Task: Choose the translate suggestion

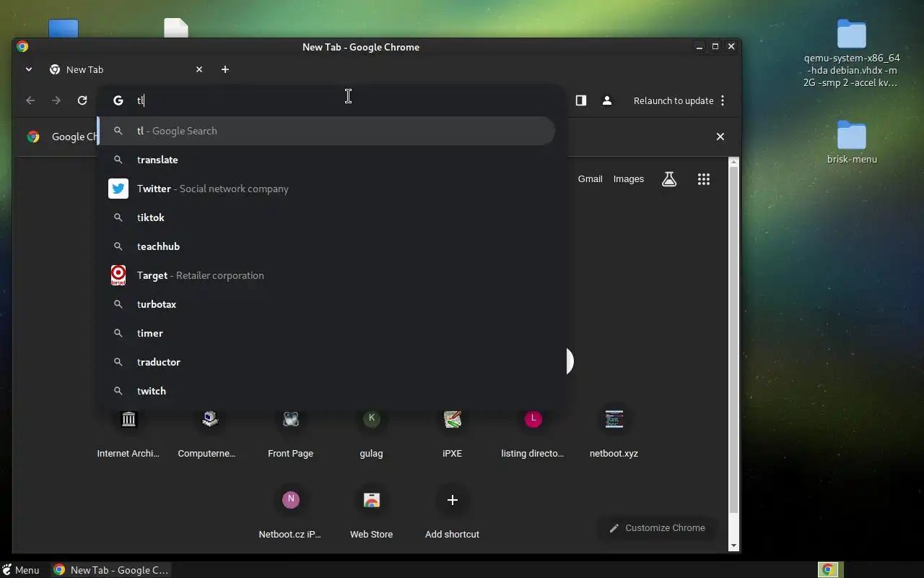Action: point(327,160)
